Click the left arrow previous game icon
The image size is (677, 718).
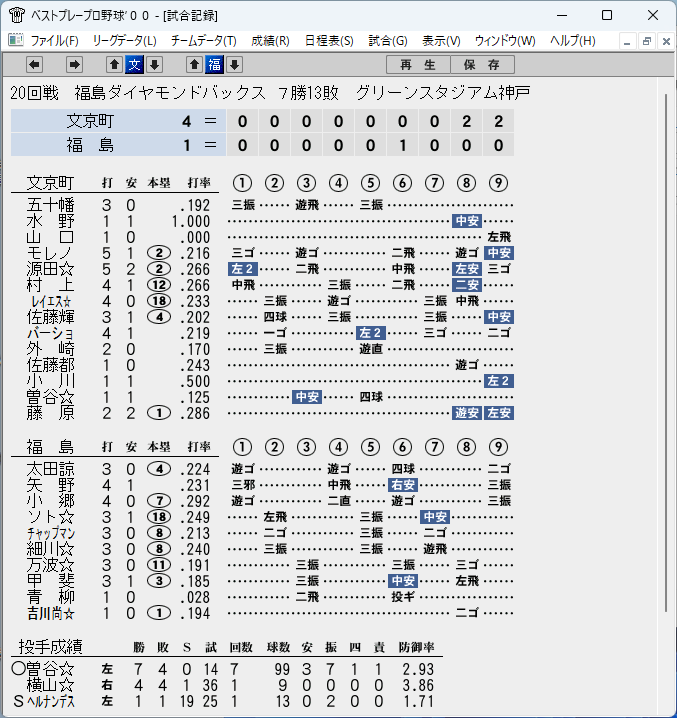point(34,65)
